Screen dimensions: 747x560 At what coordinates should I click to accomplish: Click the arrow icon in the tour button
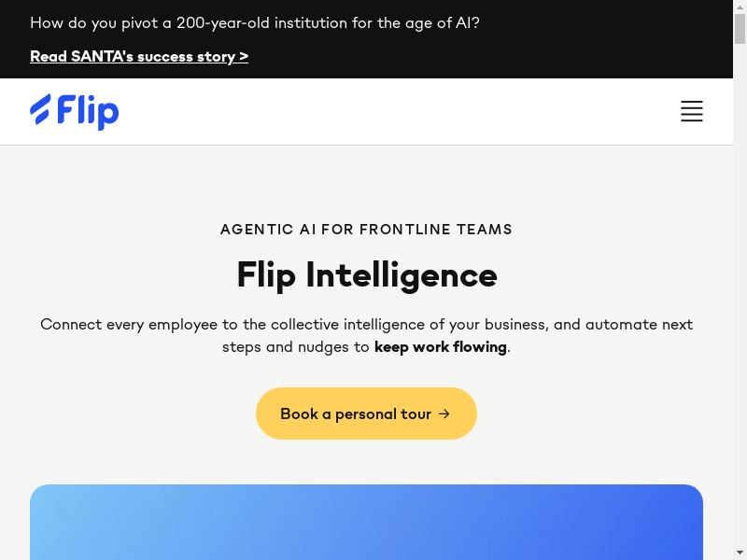(444, 413)
